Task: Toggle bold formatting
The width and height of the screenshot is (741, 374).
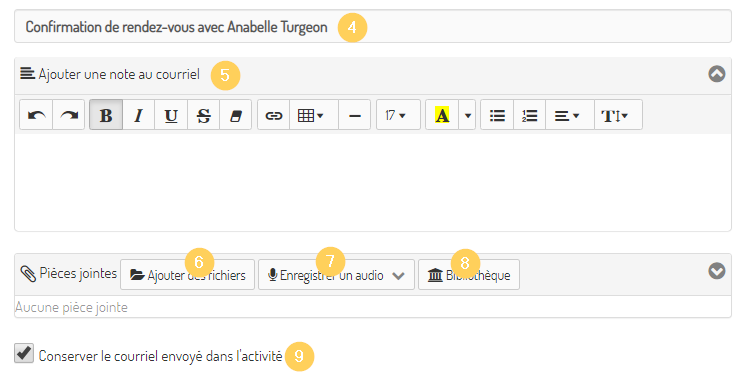Action: (x=106, y=115)
